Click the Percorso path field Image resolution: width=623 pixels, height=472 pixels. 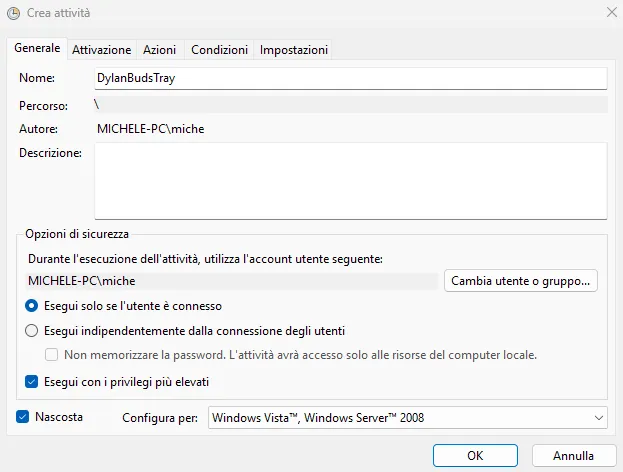pyautogui.click(x=351, y=104)
